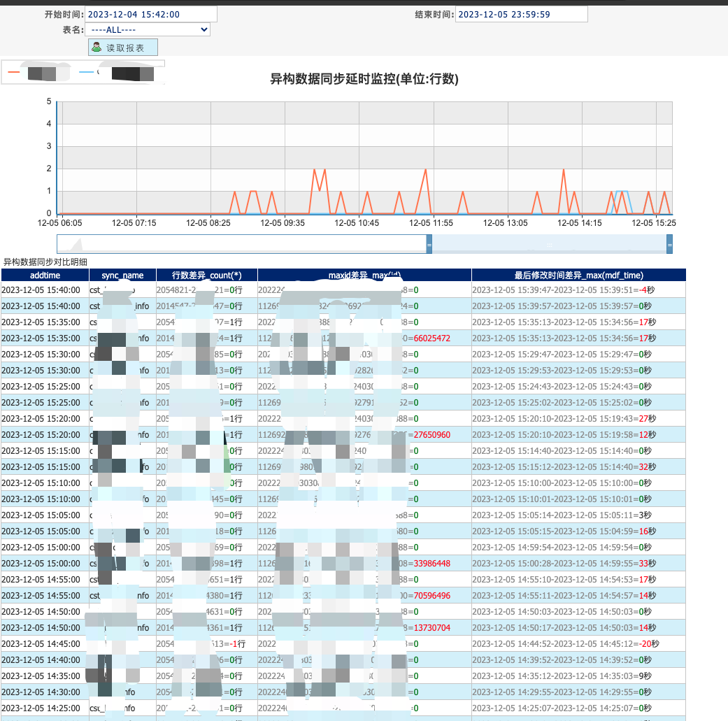Click right handle of chart range slider

(x=669, y=244)
